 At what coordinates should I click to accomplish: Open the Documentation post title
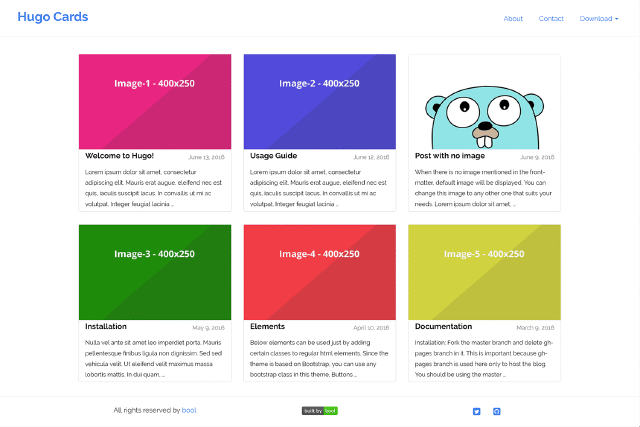(443, 326)
